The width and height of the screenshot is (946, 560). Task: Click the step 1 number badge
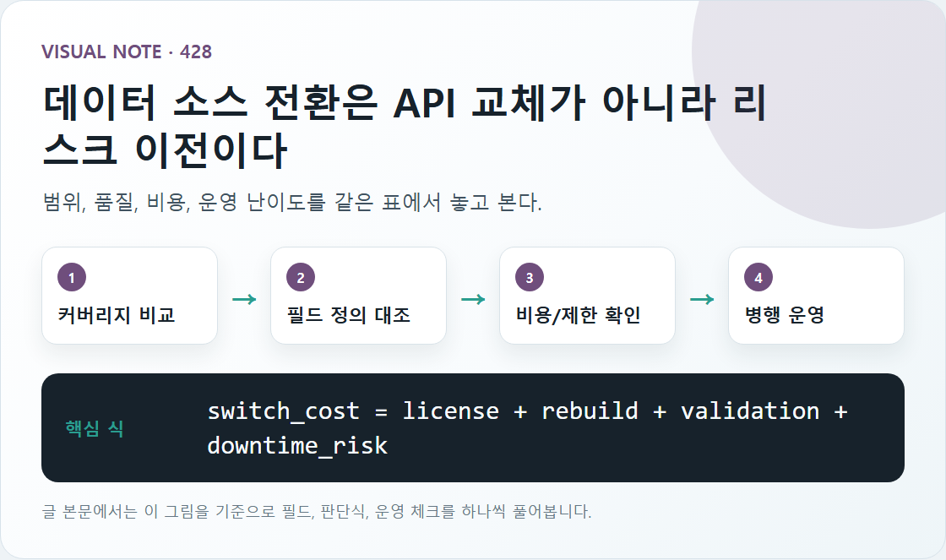(72, 278)
